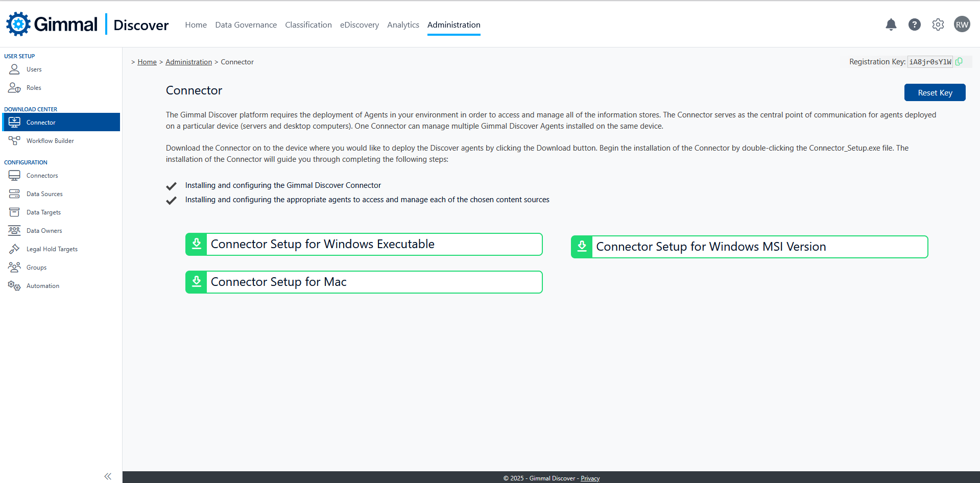Open the help question mark icon
Image resolution: width=980 pixels, height=483 pixels.
click(914, 25)
